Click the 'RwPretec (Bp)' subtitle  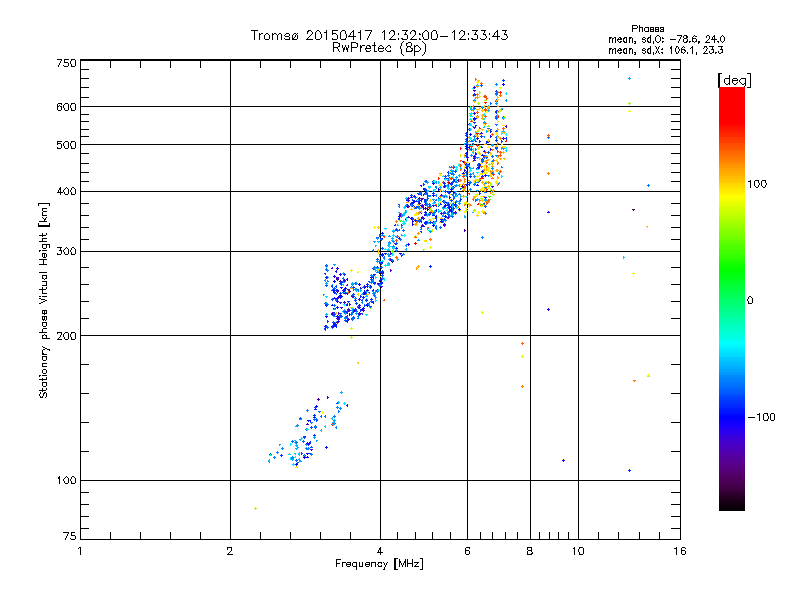380,47
